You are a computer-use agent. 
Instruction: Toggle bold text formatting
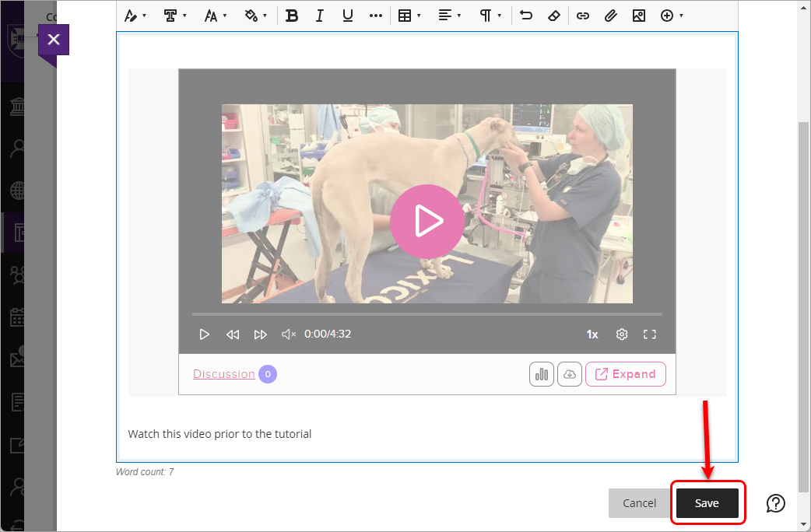tap(292, 16)
